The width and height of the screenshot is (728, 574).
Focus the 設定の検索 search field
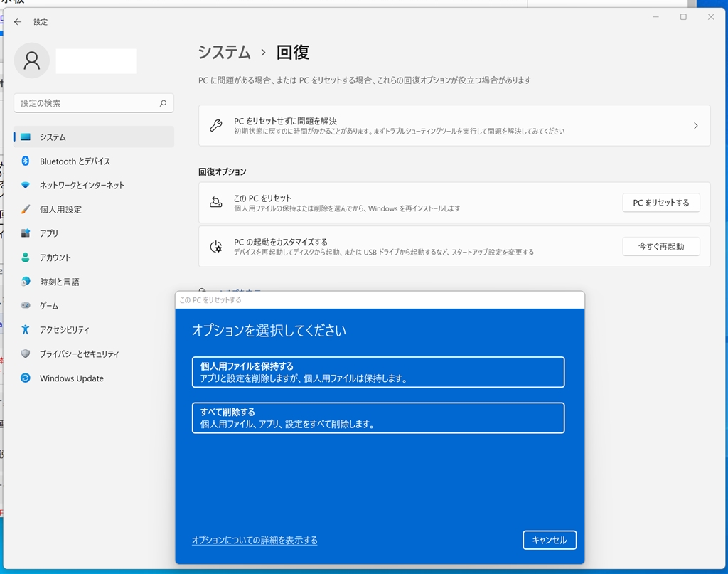coord(94,103)
